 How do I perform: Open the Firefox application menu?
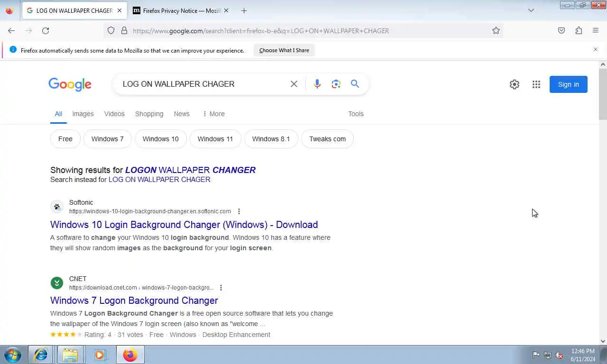[596, 30]
